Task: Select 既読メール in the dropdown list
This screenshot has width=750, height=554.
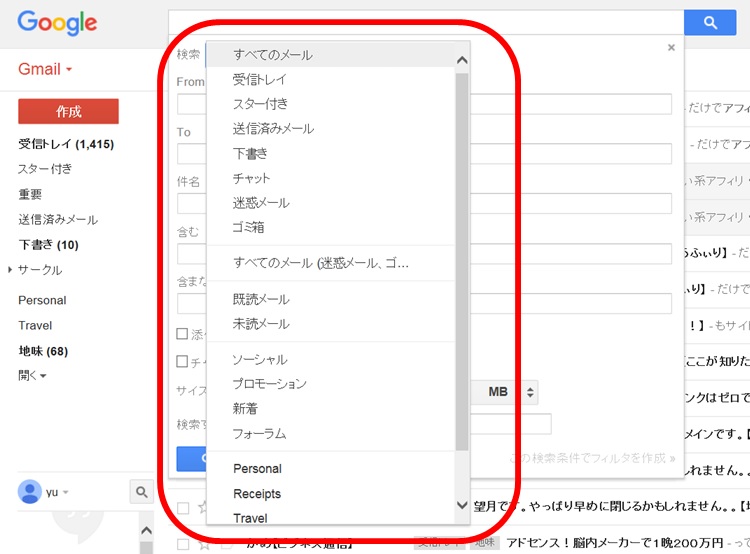Action: (x=331, y=299)
